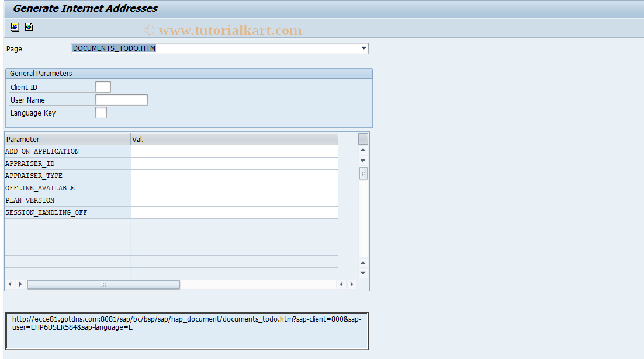Select the SESSION_HANDLING_OFF parameter row

(68, 213)
